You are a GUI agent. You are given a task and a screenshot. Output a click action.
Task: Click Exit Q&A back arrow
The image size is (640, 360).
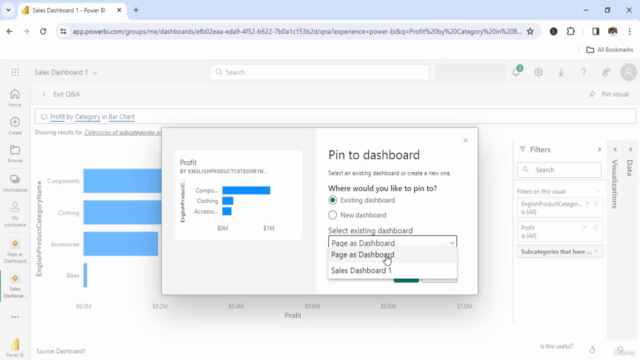click(44, 94)
